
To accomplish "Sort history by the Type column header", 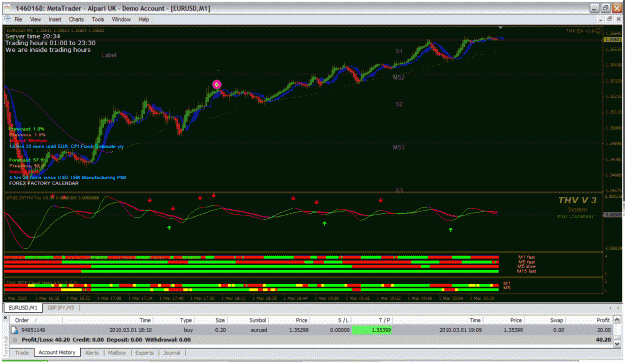I will 186,320.
